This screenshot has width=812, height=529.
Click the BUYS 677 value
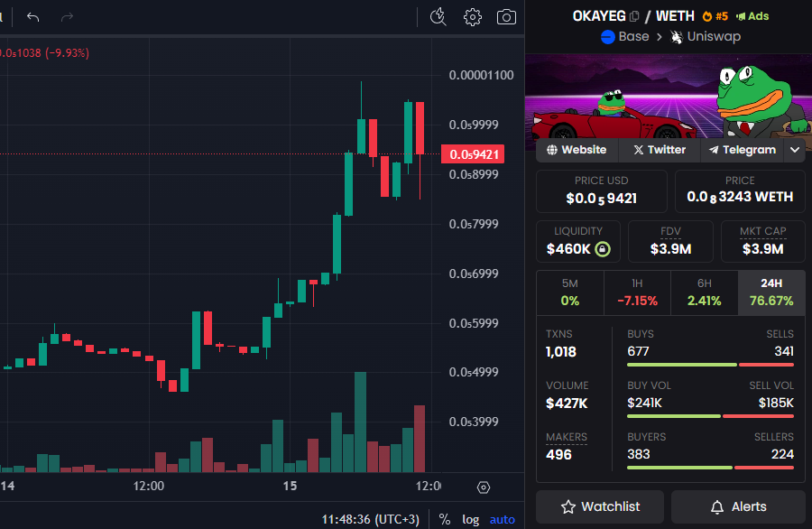point(638,351)
